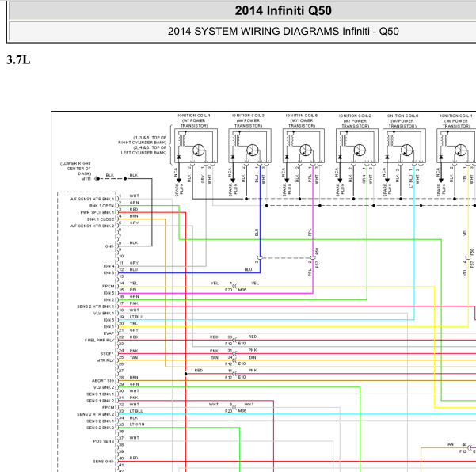The height and width of the screenshot is (472, 476).
Task: Click the '3.7L' engine heading
Action: click(x=18, y=60)
